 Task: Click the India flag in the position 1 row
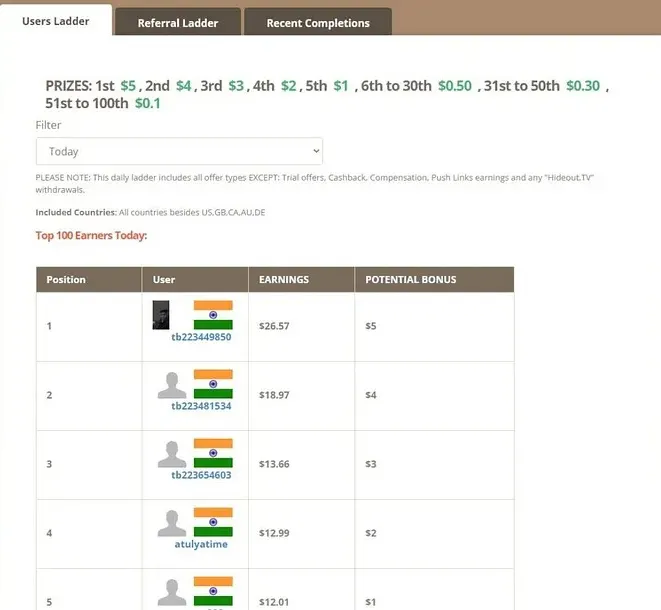pyautogui.click(x=213, y=315)
